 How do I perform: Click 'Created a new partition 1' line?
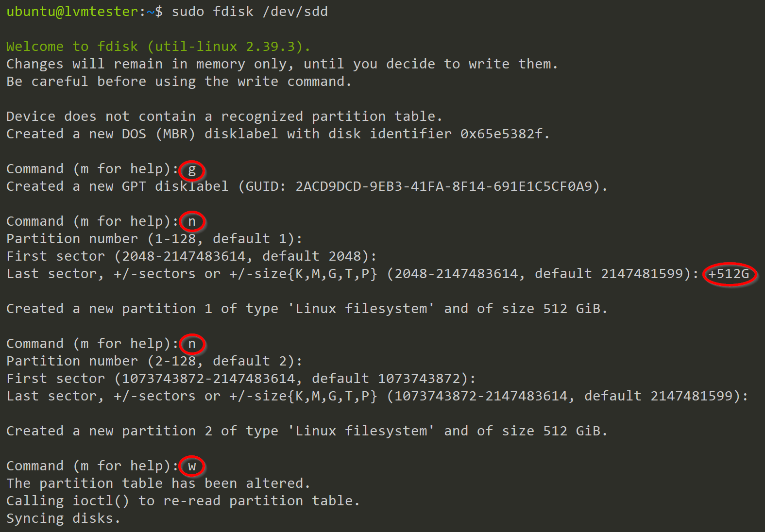[x=307, y=309]
